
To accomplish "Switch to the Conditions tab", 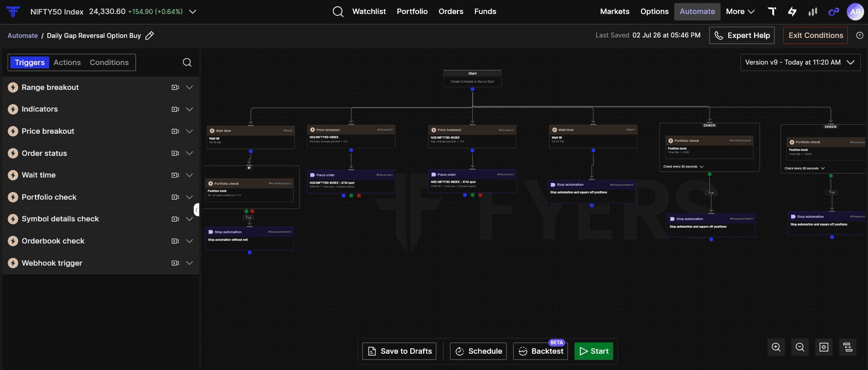I will point(109,62).
